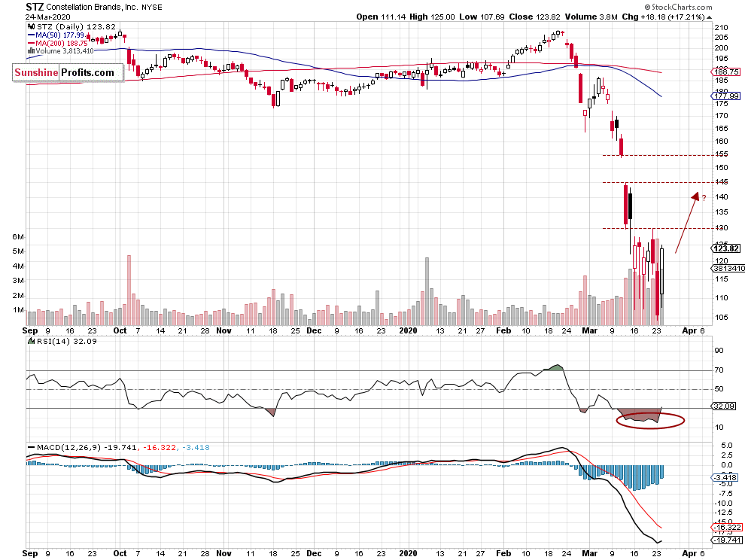
Task: Click the High 125.00 value
Action: 432,17
